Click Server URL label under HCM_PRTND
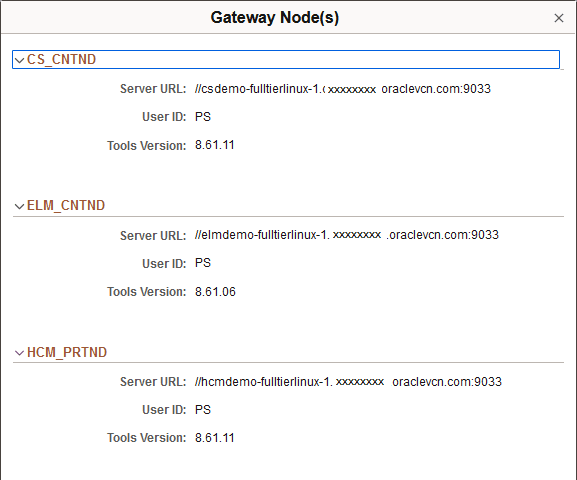Screen dimensions: 577x480 coord(153,382)
